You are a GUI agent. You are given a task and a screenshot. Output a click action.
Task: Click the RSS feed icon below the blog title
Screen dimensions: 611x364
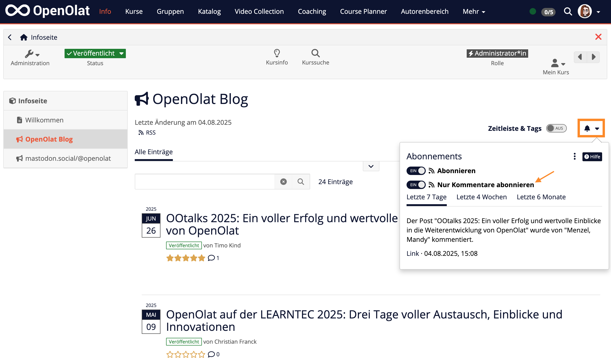[141, 132]
